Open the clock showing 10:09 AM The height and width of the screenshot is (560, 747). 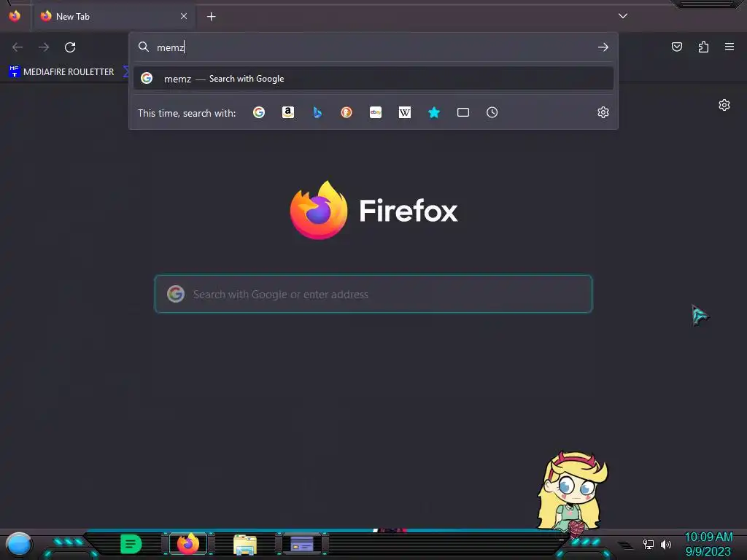click(708, 544)
